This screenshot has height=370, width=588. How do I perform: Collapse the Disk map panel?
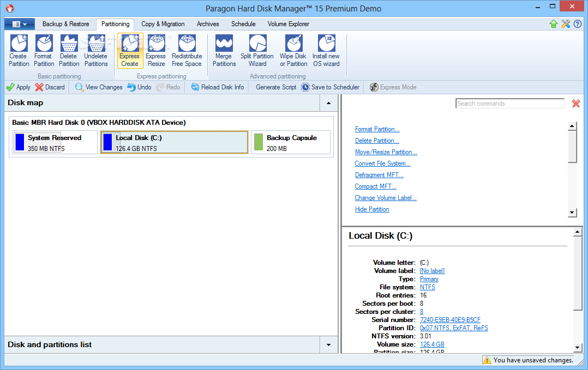[329, 103]
